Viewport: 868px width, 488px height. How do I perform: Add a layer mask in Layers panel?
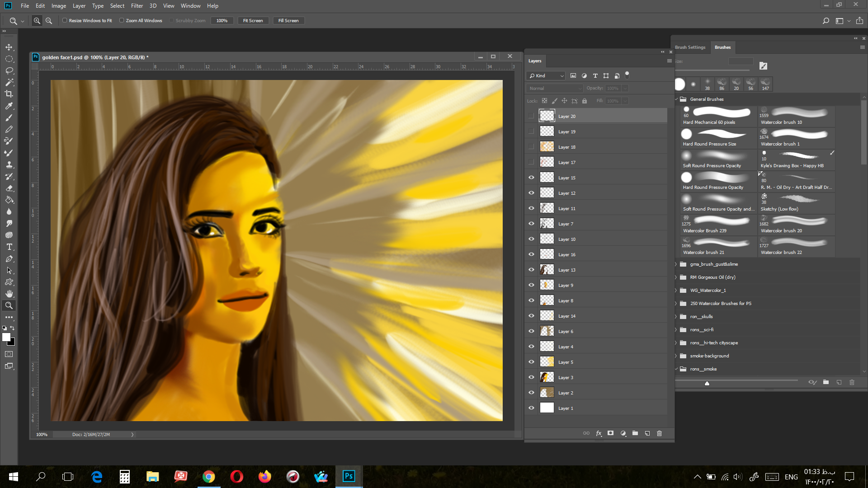[611, 433]
